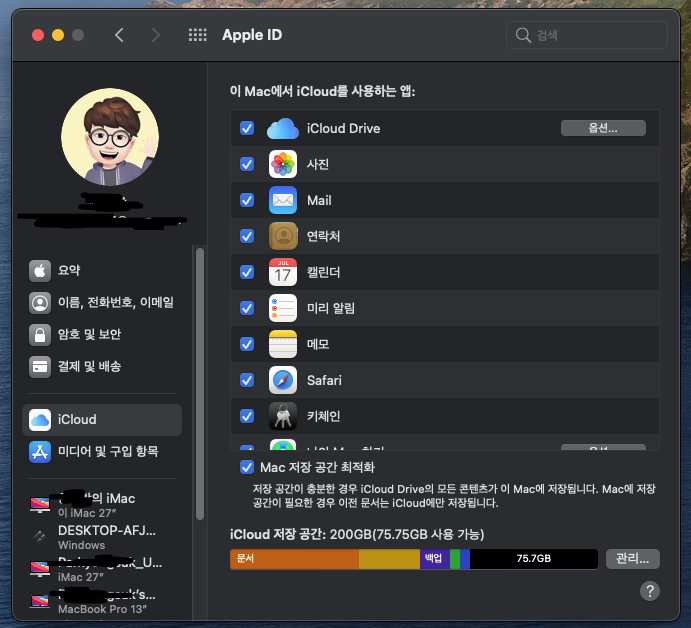Click the person icon for 이름, 전화번호, 이메일
The width and height of the screenshot is (691, 628).
click(x=40, y=303)
